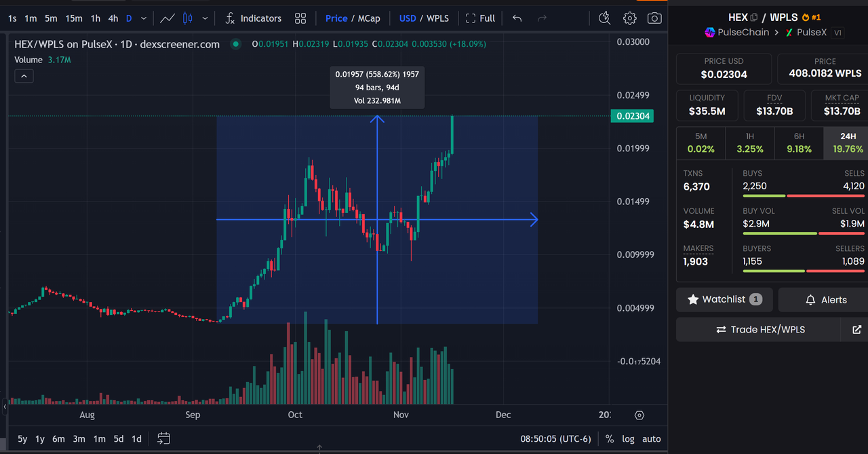Click the HEX/WPLS on PulseX chart title

[117, 44]
